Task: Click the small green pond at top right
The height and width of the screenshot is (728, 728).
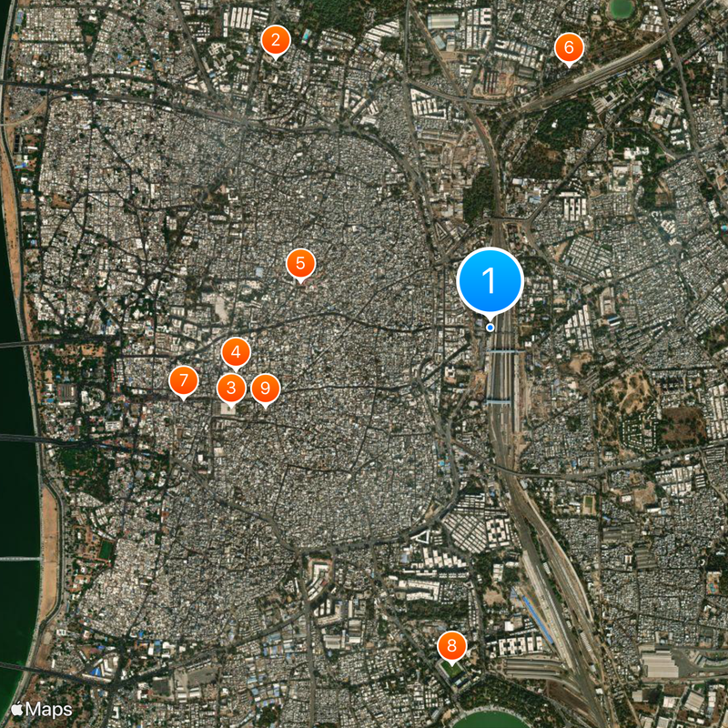Action: (x=622, y=8)
